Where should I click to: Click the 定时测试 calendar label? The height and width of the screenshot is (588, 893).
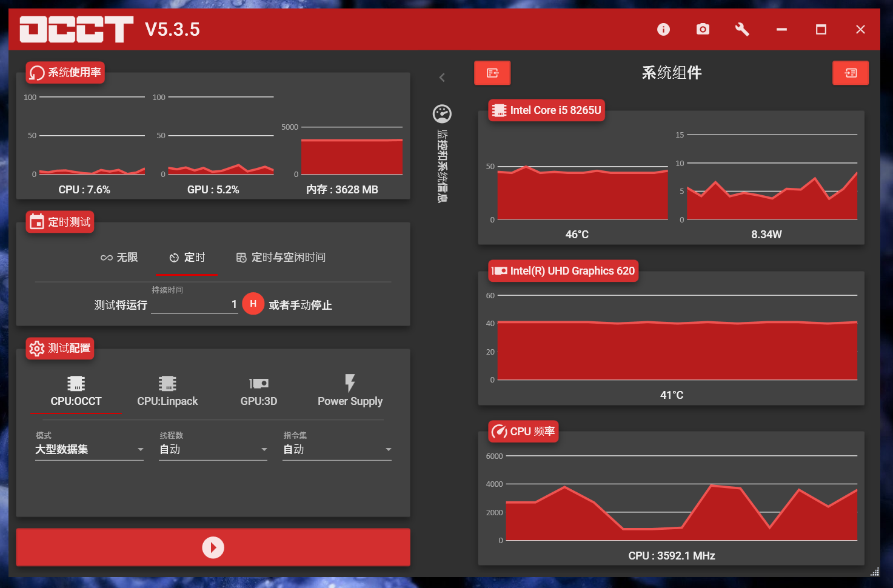point(60,222)
